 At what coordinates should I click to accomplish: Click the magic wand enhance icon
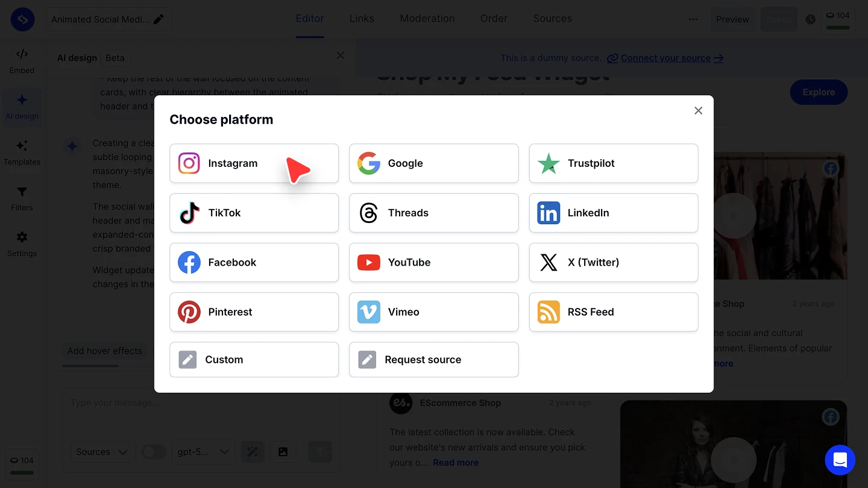click(x=252, y=452)
